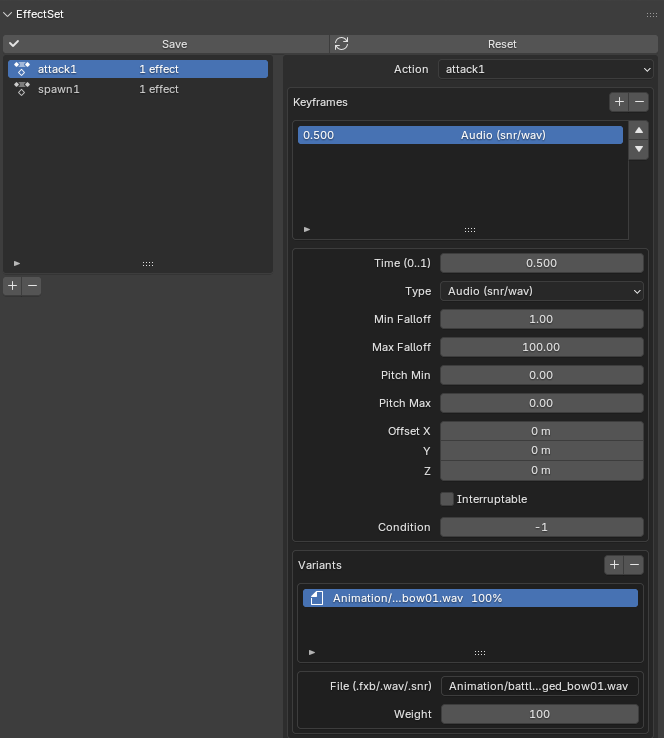Click the refresh icon on Reset
This screenshot has width=664, height=738.
click(x=342, y=44)
